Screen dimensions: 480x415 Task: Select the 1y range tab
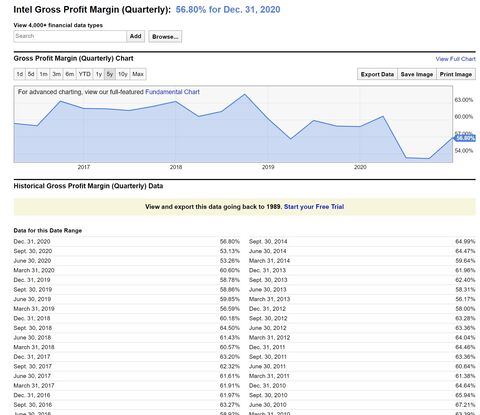point(99,74)
